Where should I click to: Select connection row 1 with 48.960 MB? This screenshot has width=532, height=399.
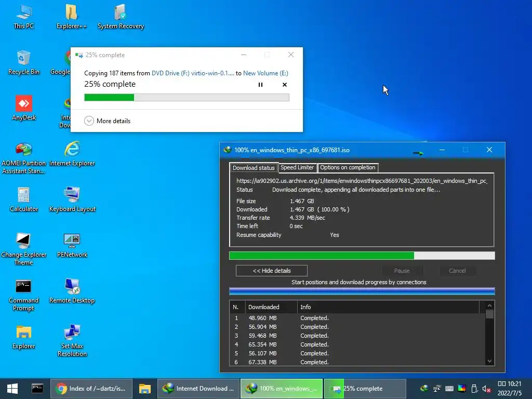pos(357,318)
